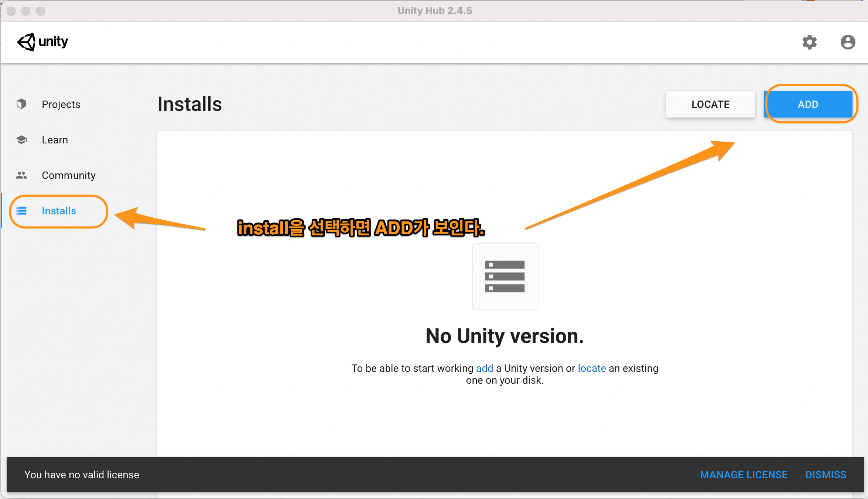
Task: Click the Learn graduation cap icon
Action: [x=21, y=140]
